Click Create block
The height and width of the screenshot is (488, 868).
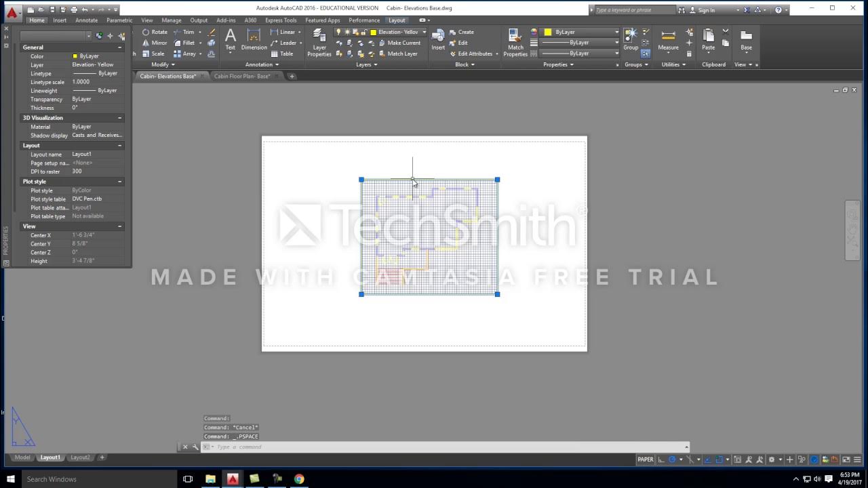461,32
